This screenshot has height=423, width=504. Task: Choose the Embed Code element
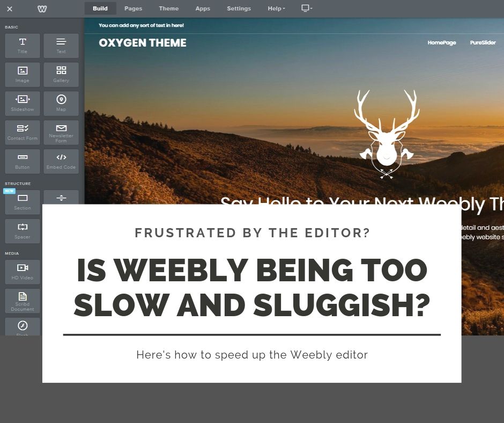click(x=61, y=162)
